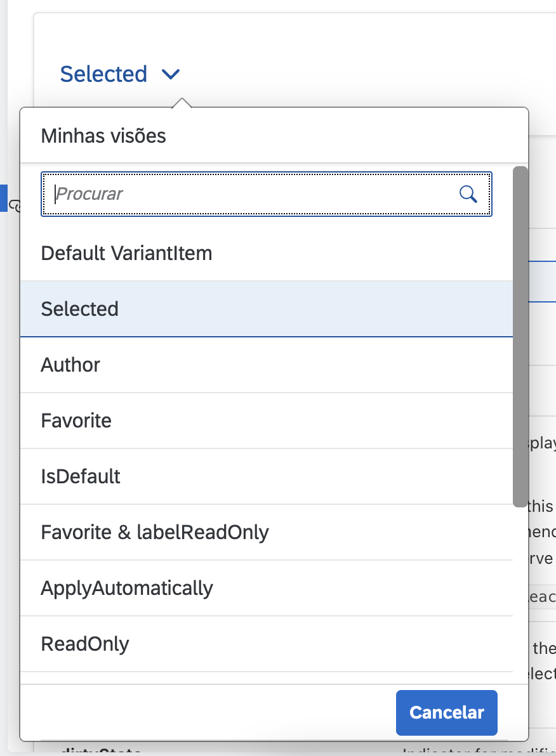Click the blue highlight bar on screen edge
The width and height of the screenshot is (556, 756).
pos(3,198)
